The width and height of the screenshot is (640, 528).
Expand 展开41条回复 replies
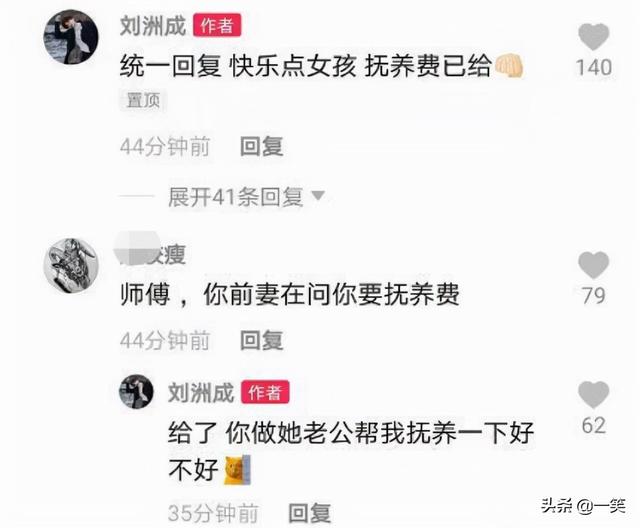236,197
